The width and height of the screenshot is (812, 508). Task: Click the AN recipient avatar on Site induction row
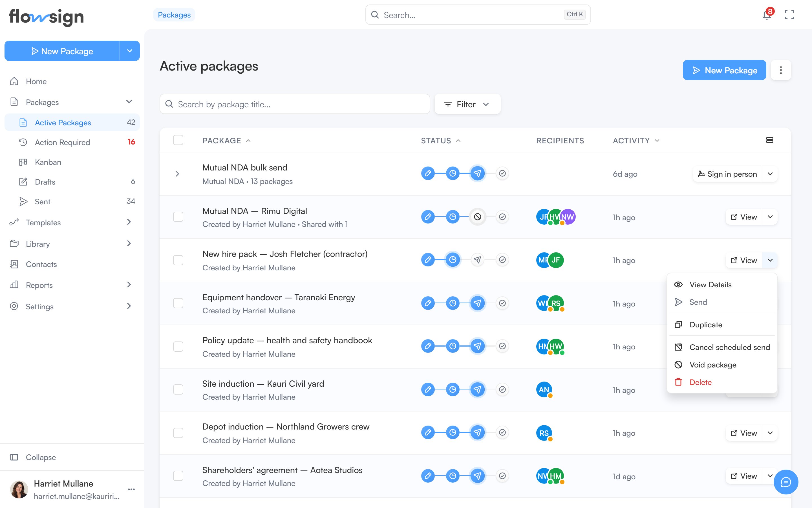click(x=544, y=390)
